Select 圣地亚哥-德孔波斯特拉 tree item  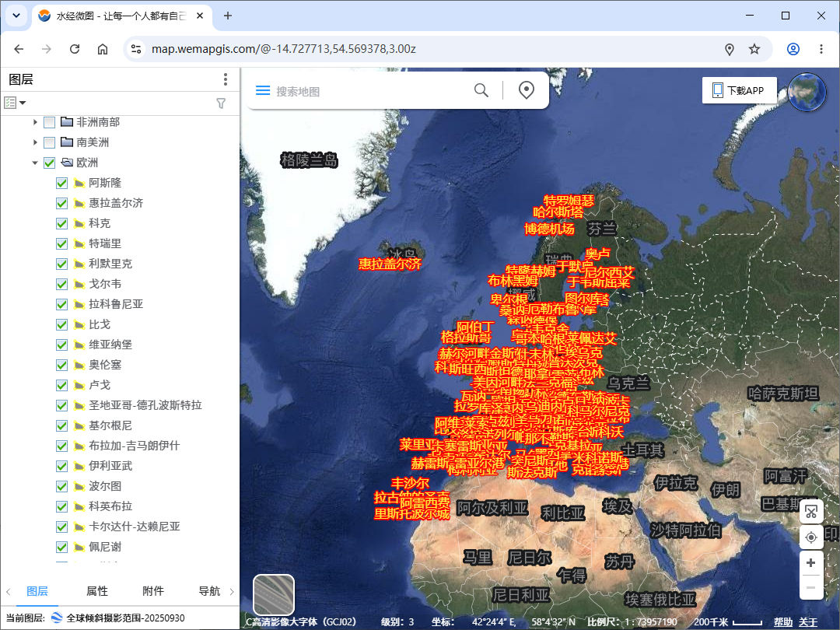coord(145,405)
